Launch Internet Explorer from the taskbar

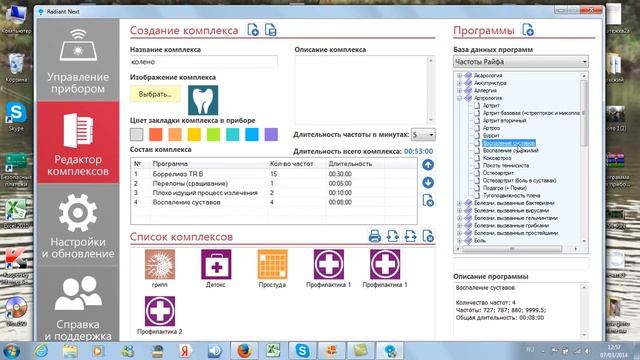click(41, 351)
